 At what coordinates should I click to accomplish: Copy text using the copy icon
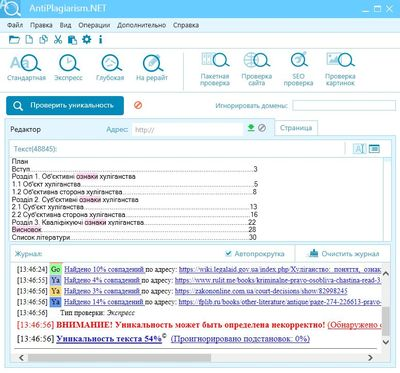click(43, 40)
